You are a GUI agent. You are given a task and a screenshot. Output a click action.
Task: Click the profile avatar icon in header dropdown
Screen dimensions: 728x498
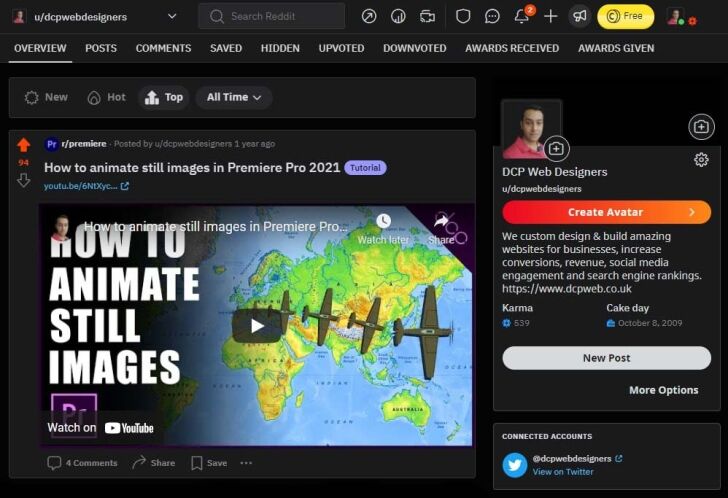tap(19, 17)
